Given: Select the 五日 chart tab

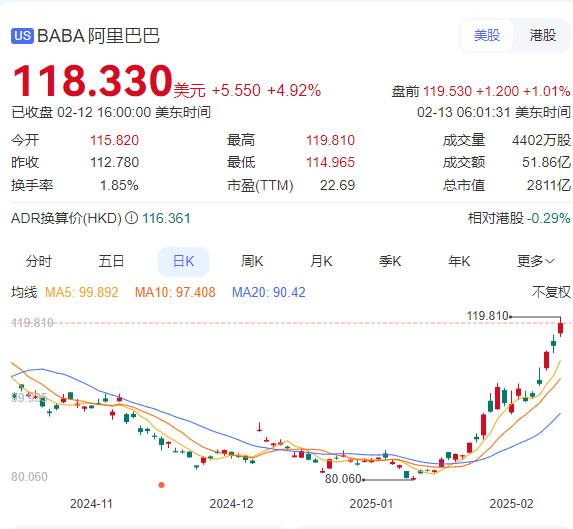Looking at the screenshot, I should (x=111, y=262).
